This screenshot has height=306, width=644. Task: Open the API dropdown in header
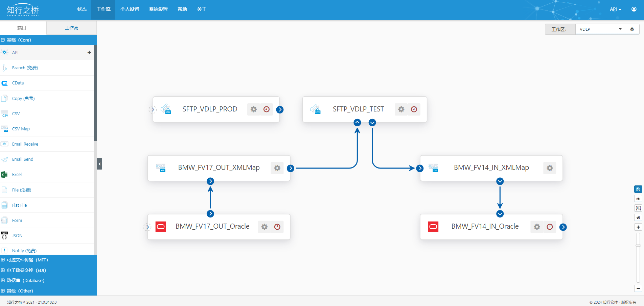tap(615, 9)
